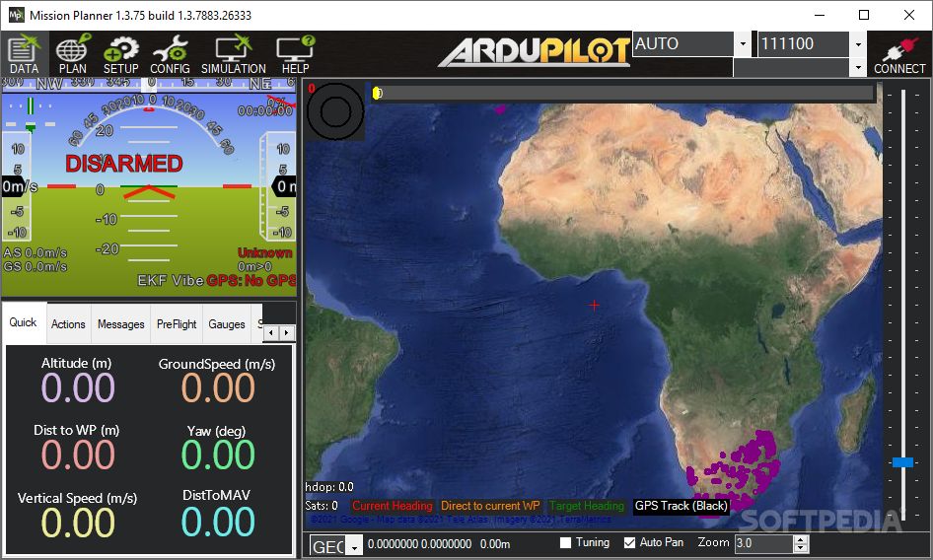The height and width of the screenshot is (560, 933).
Task: Click the DistToMAV value
Action: (218, 522)
